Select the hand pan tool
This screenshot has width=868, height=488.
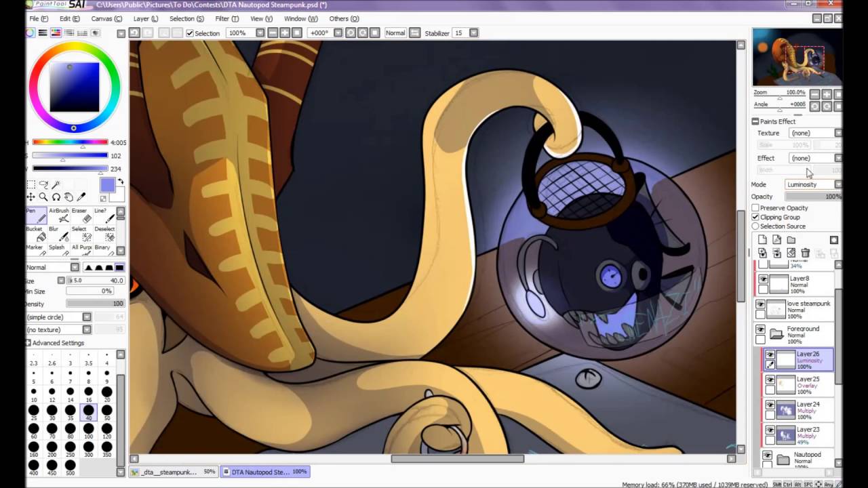click(x=68, y=197)
